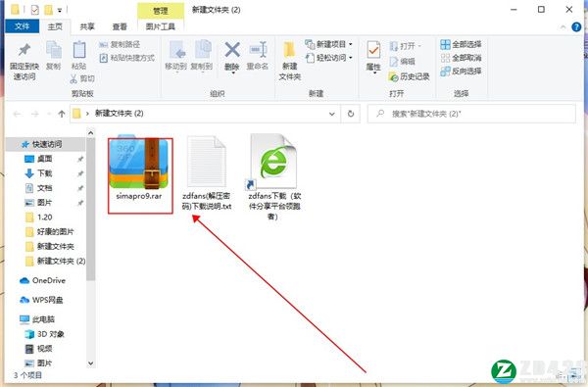Click the Cut scissors icon

pyautogui.click(x=73, y=78)
